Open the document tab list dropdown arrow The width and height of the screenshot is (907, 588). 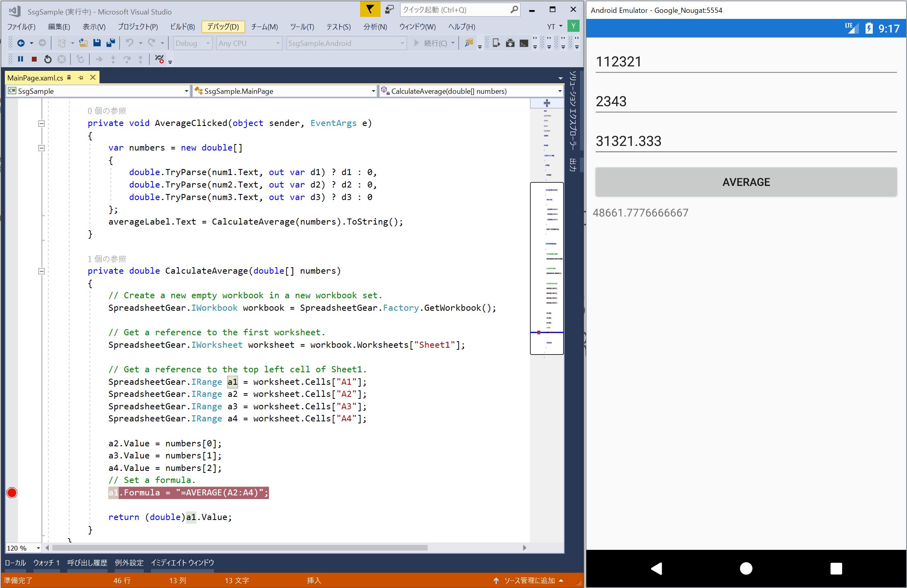[x=560, y=78]
